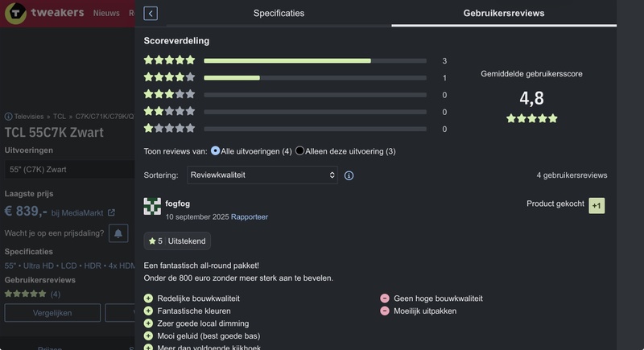Click the price drop alert bell icon
This screenshot has width=644, height=350.
click(x=118, y=233)
